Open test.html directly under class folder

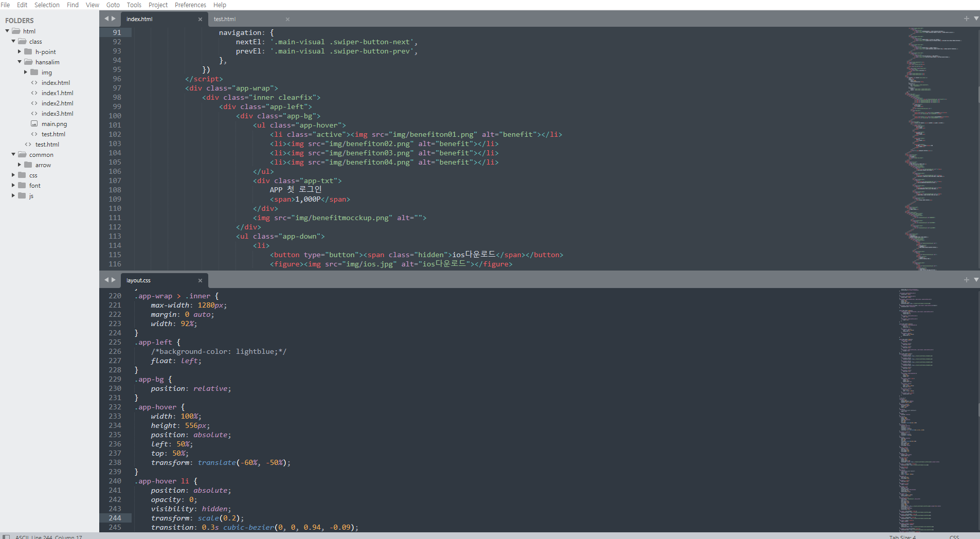tap(47, 144)
